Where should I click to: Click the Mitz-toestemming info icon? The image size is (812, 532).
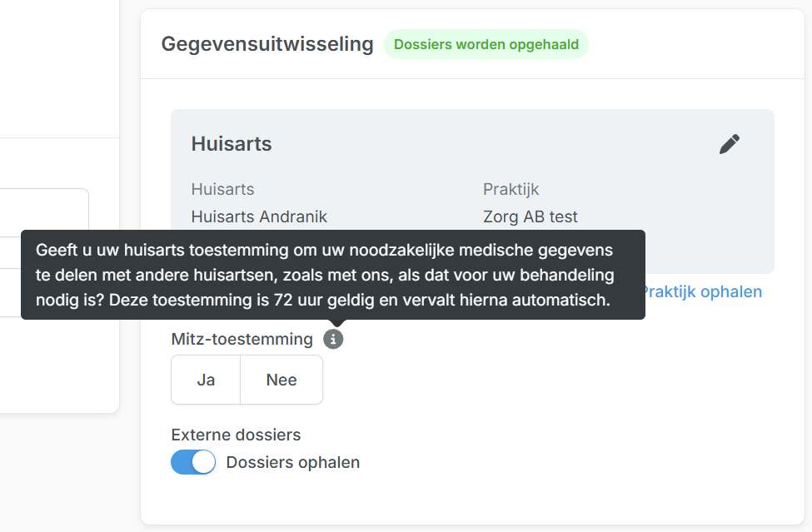coord(333,339)
